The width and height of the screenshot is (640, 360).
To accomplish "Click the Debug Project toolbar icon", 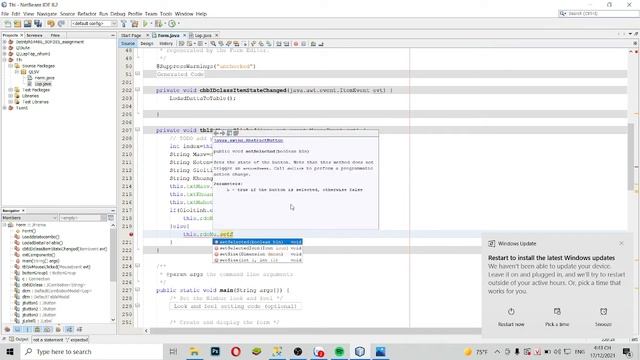I will (158, 24).
